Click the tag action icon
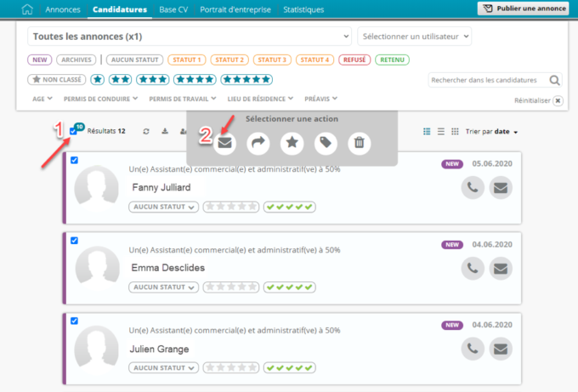 coord(326,143)
